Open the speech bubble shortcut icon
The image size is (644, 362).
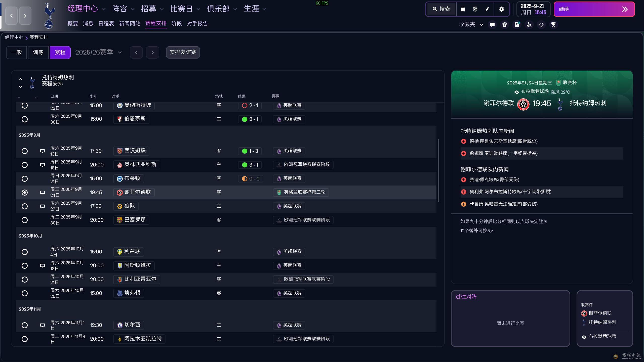(492, 25)
